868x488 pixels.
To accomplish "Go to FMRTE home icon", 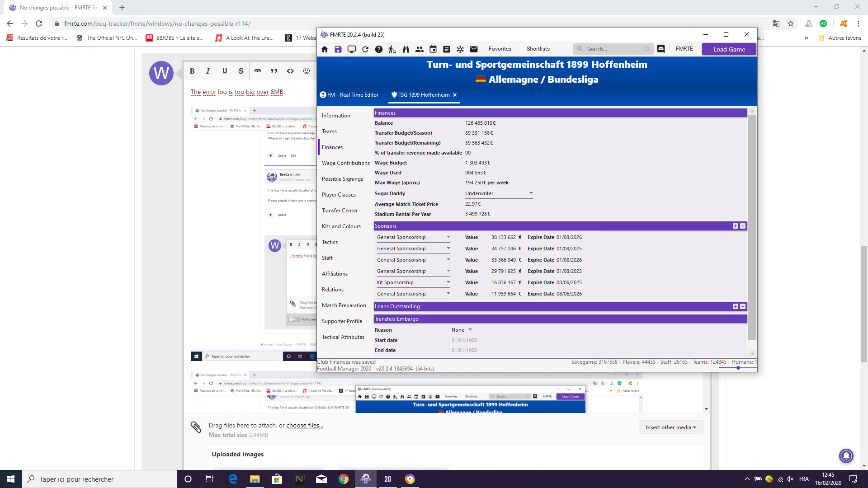I will (325, 49).
